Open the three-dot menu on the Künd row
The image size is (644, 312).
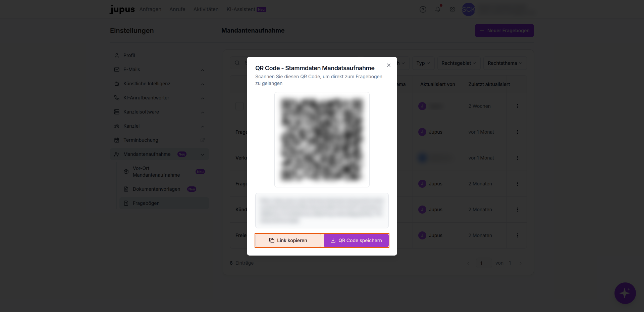518,210
